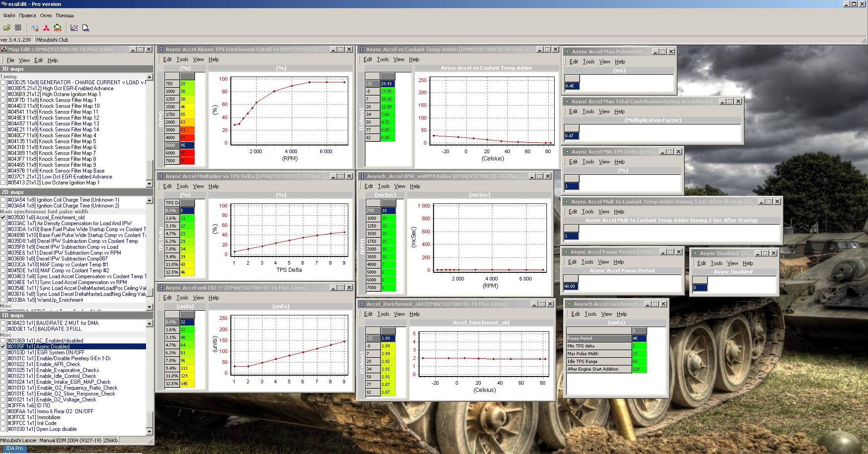
Task: Open the OBD2 engine diagnostics icon
Action: coord(58,28)
